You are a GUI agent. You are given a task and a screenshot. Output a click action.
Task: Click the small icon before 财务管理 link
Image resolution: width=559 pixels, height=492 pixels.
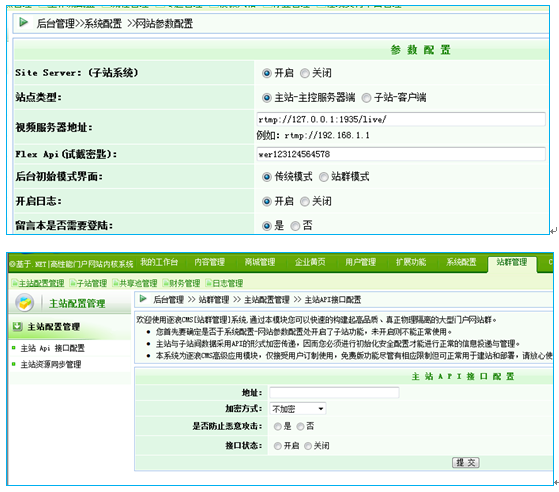[165, 283]
